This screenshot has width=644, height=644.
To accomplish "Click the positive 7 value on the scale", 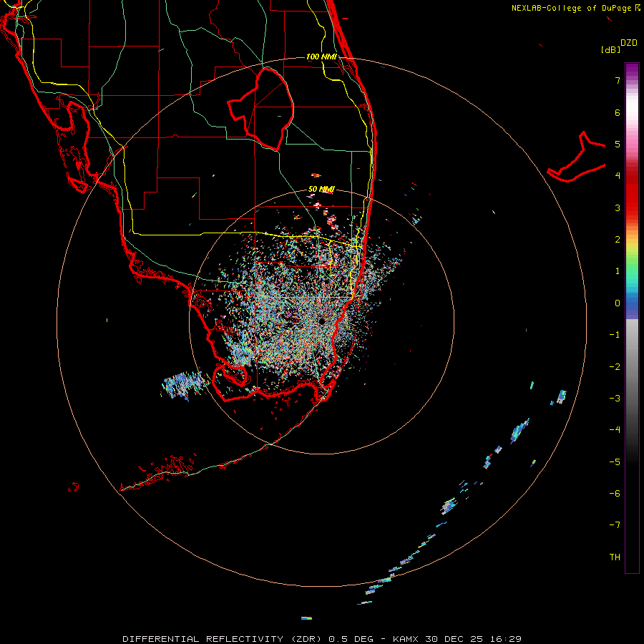I will point(618,80).
